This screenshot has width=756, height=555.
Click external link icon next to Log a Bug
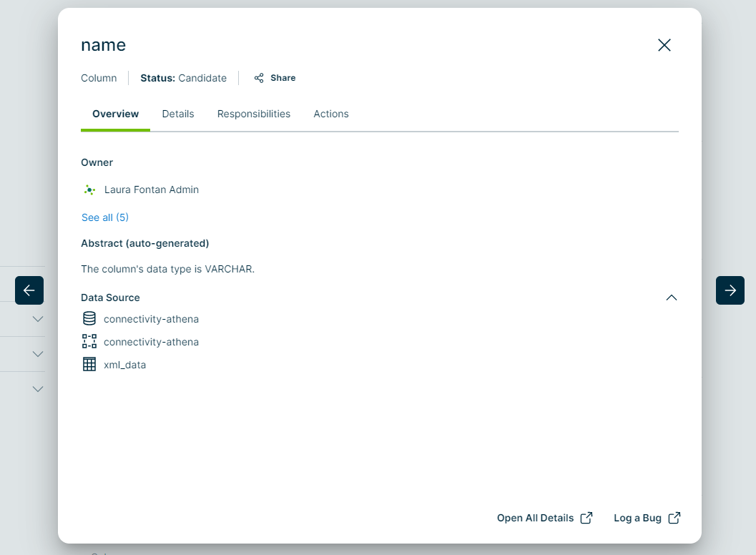point(674,518)
